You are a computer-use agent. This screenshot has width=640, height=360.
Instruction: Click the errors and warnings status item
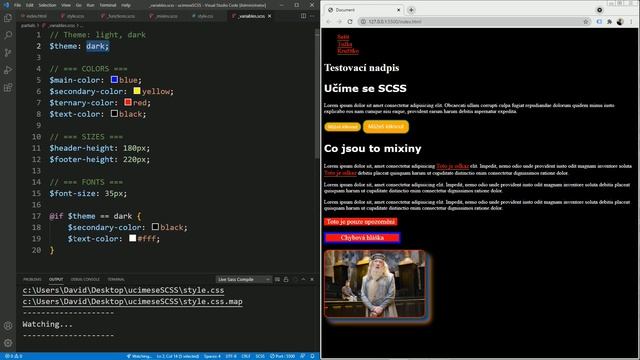13,356
